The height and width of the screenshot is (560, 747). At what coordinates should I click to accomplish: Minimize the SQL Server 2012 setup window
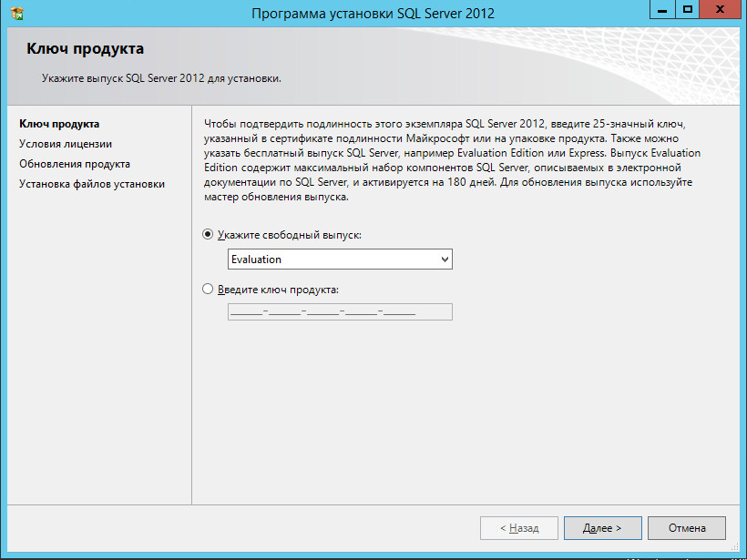pyautogui.click(x=661, y=10)
